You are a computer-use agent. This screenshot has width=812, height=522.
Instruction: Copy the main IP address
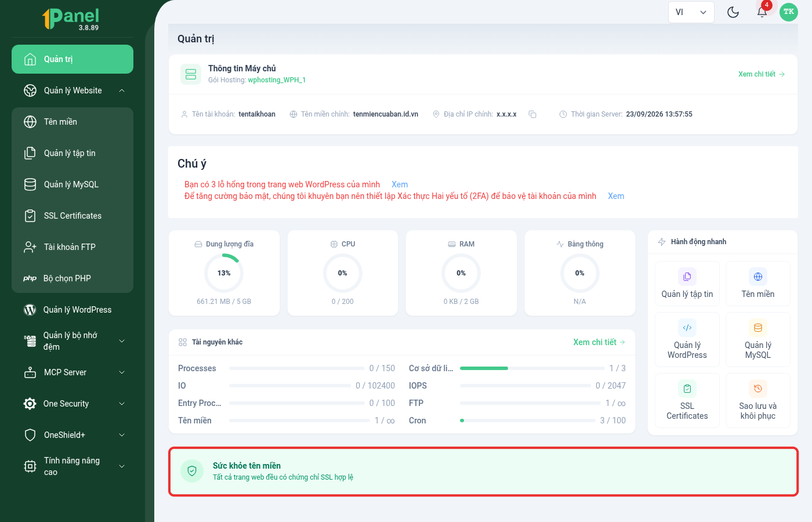(532, 114)
